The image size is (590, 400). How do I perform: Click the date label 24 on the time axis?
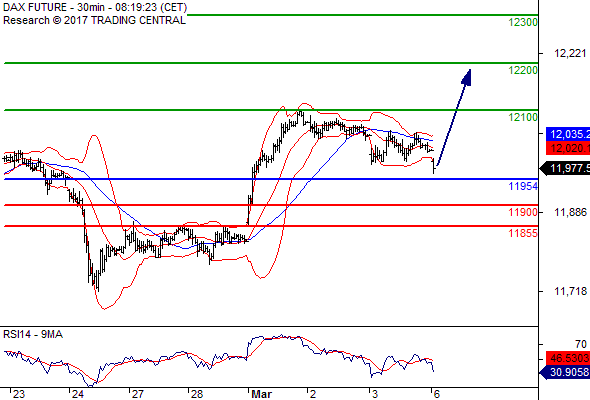[78, 394]
